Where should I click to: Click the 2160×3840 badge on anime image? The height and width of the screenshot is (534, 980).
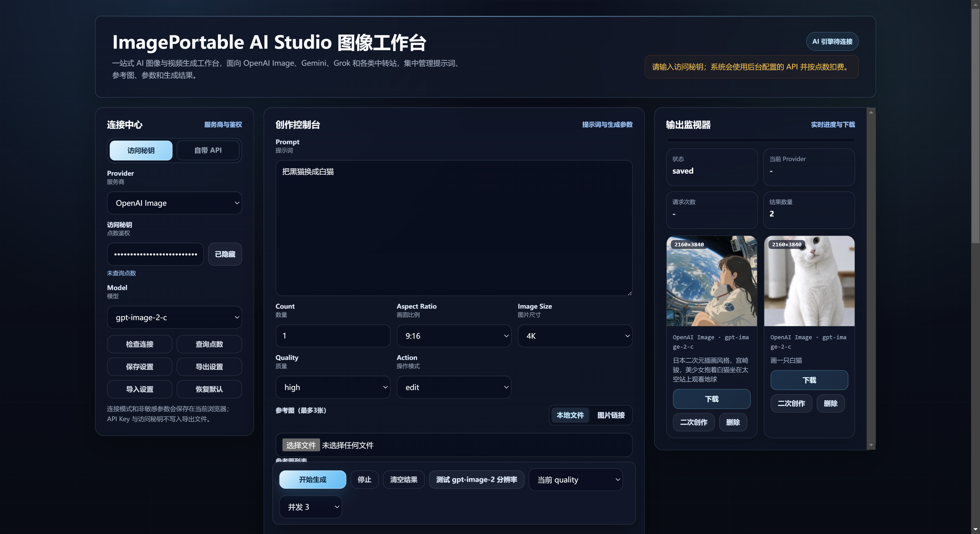[x=689, y=244]
